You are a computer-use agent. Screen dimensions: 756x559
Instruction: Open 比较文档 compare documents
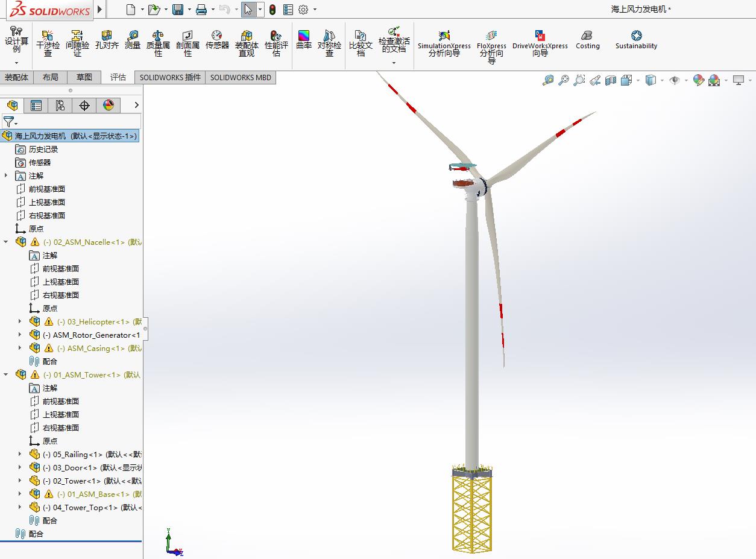click(361, 43)
